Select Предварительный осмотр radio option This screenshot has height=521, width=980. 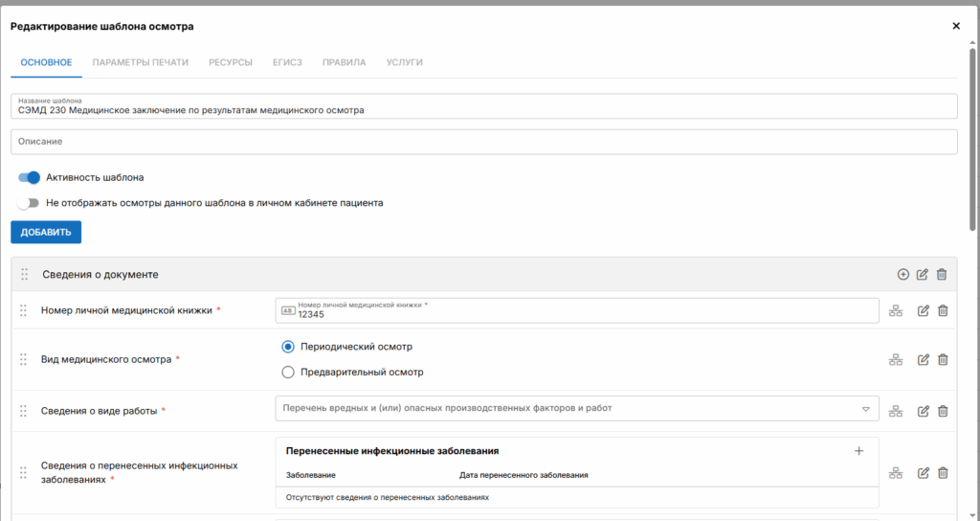[x=288, y=373]
